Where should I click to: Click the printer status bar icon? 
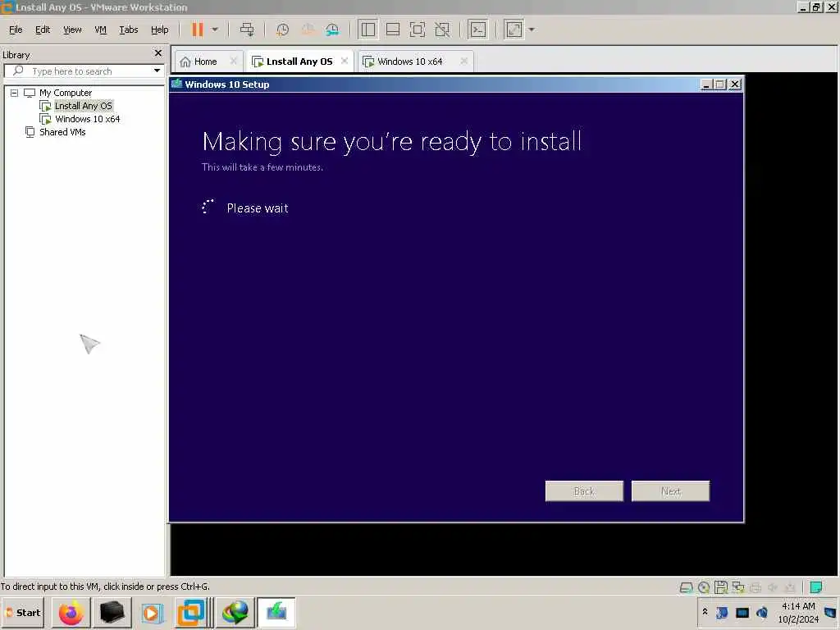pos(756,587)
